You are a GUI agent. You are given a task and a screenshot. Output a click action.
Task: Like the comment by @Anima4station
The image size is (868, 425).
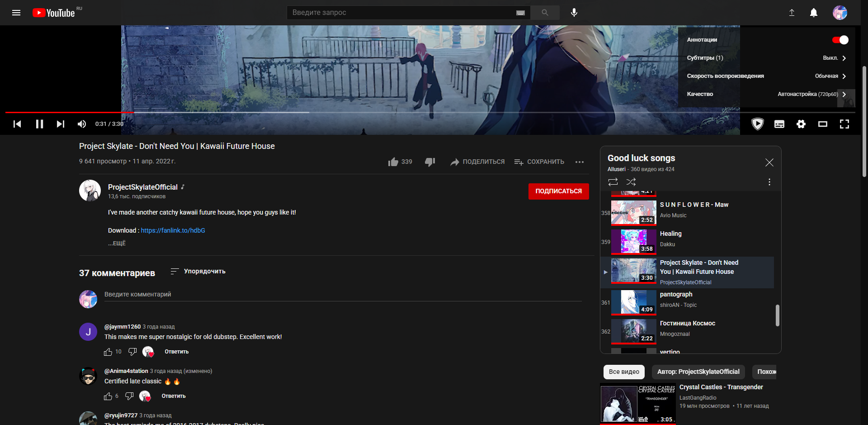pos(108,396)
